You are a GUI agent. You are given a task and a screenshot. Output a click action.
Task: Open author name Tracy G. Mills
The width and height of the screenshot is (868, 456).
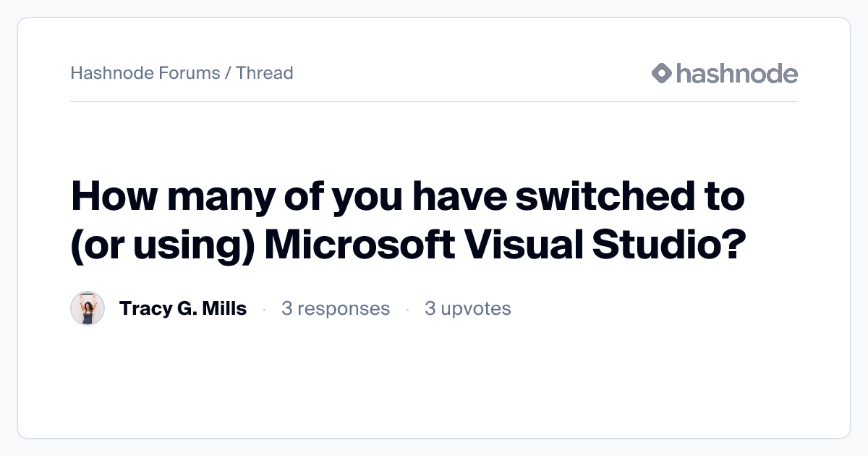183,309
